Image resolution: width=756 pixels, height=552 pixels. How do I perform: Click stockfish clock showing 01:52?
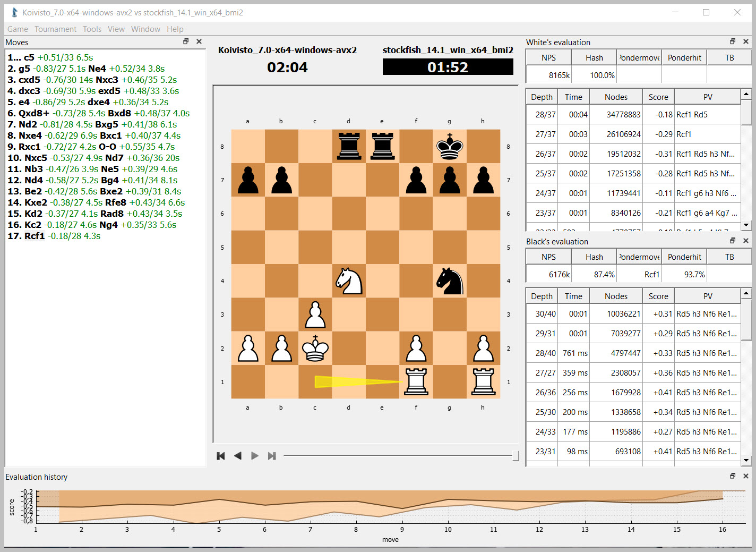(x=448, y=67)
